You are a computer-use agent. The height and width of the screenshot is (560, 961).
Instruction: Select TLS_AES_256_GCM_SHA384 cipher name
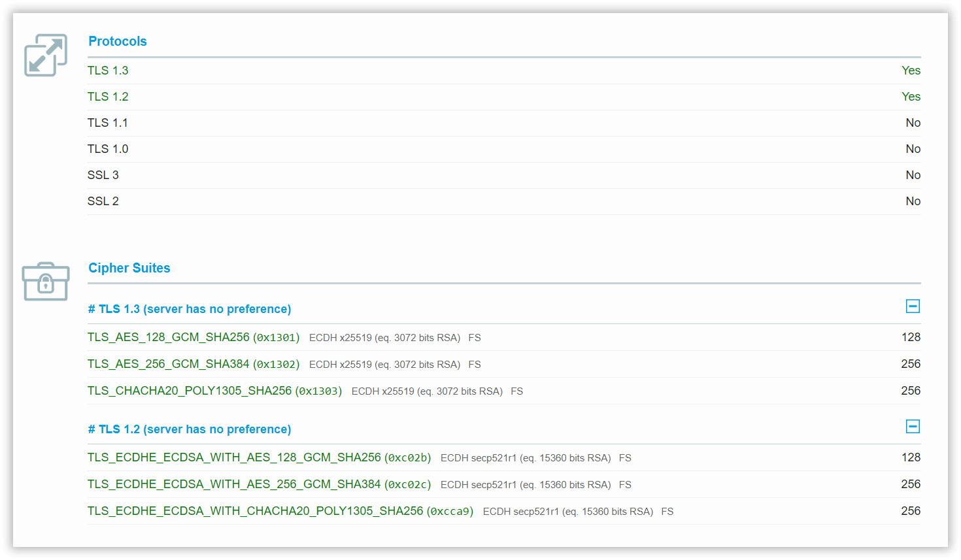coord(169,364)
